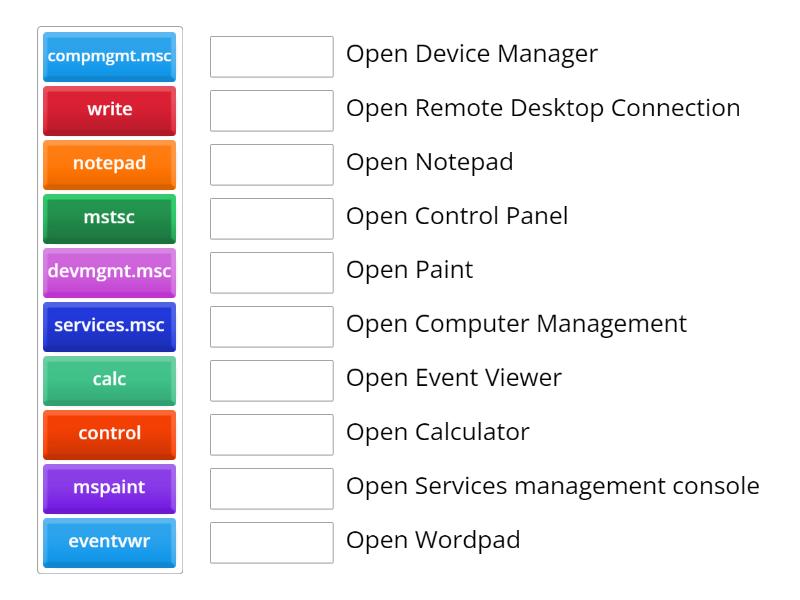
Task: Select the eventvwr tile
Action: (x=110, y=542)
